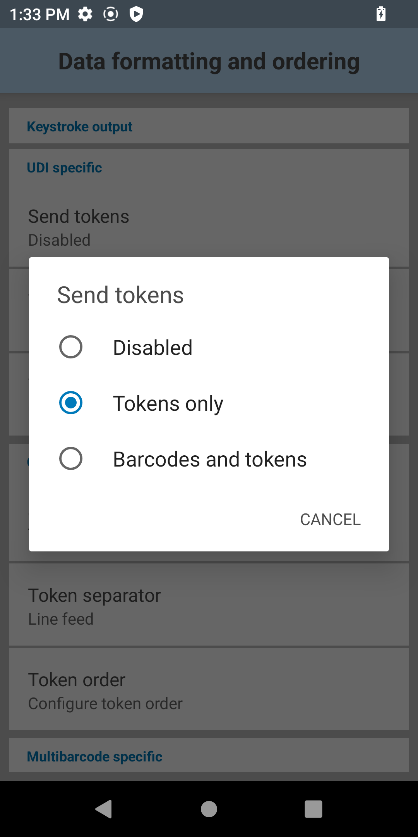
Task: Select the Disabled radio button
Action: 70,348
